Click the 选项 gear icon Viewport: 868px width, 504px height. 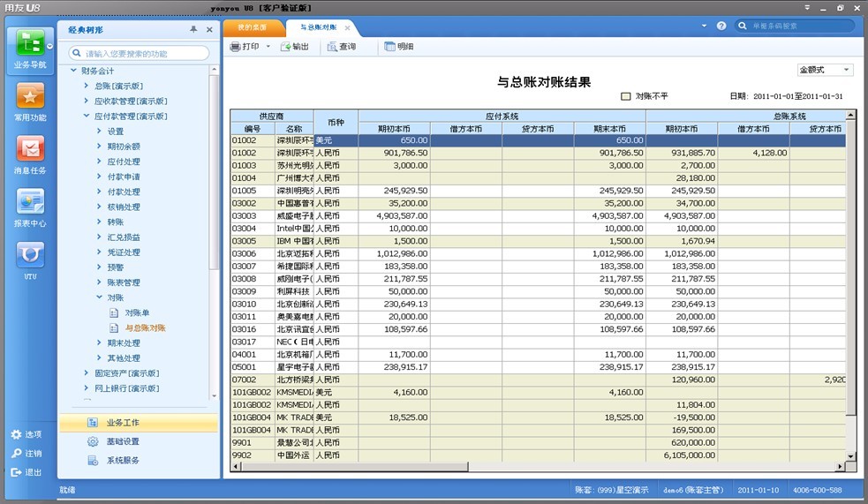[x=16, y=434]
